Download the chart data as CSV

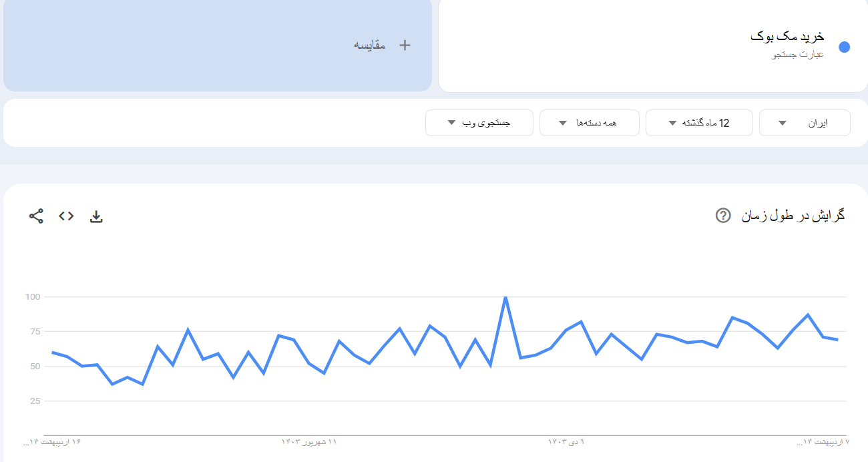pos(96,216)
